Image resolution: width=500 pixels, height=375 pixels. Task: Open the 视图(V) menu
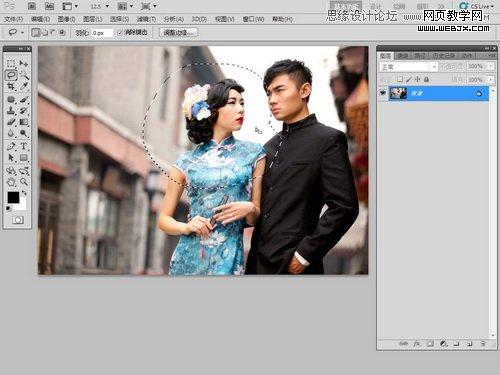point(225,19)
